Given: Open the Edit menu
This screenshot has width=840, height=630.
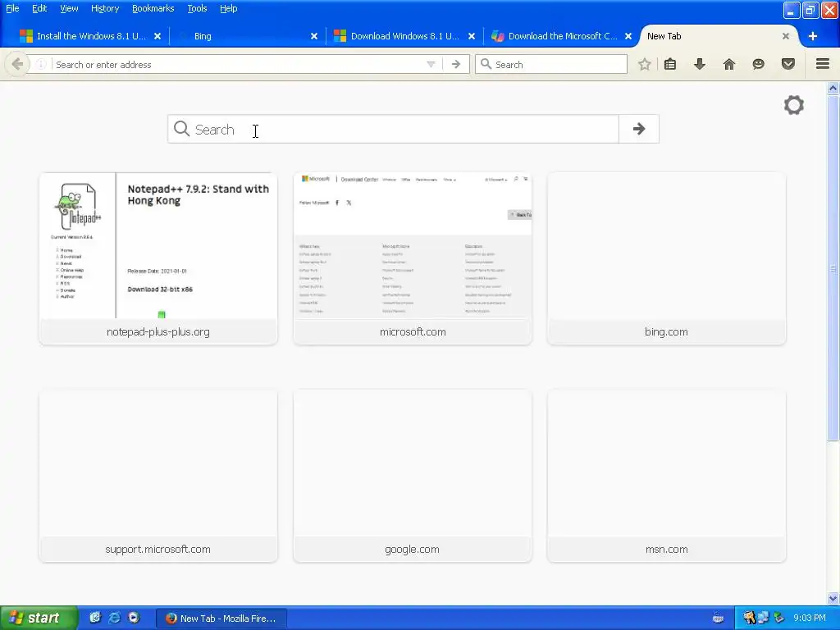Looking at the screenshot, I should click(x=39, y=8).
